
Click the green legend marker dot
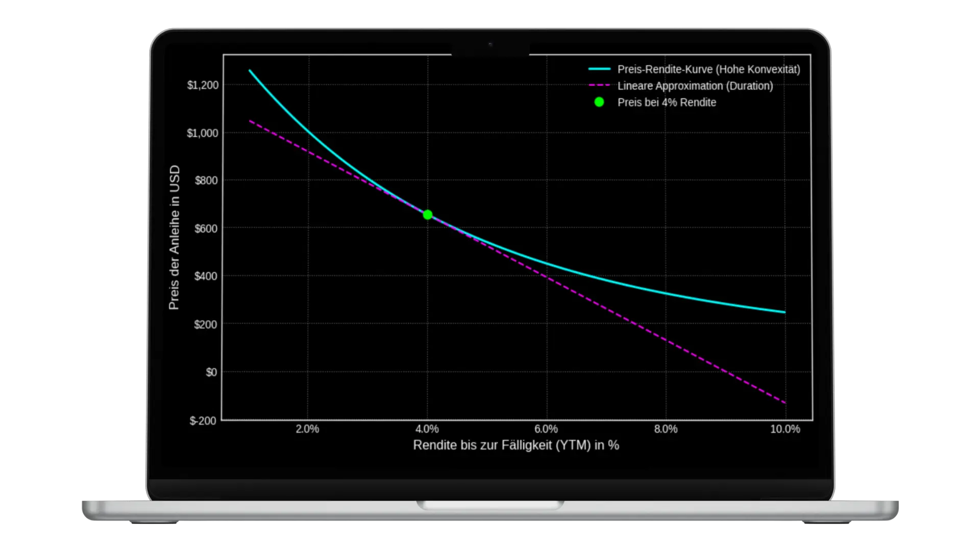click(x=599, y=103)
